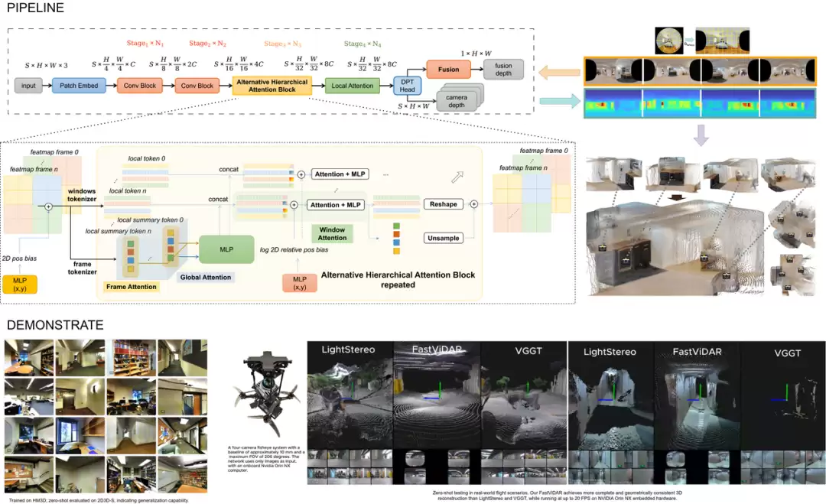826x504 pixels.
Task: Click the camera depth stacked box
Action: [457, 100]
